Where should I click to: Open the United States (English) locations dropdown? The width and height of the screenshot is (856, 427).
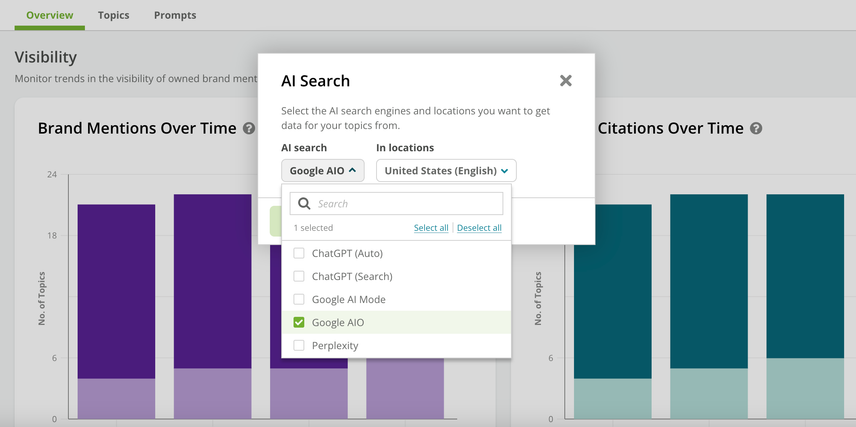click(x=446, y=171)
